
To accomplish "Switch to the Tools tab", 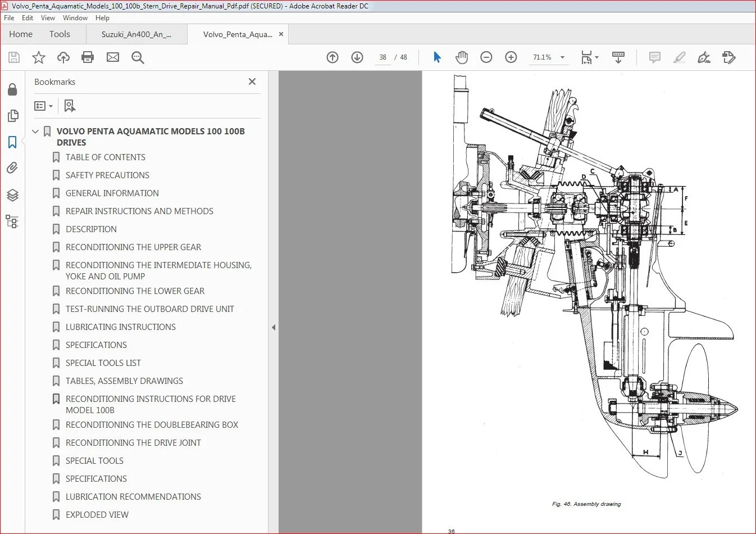I will pos(60,34).
